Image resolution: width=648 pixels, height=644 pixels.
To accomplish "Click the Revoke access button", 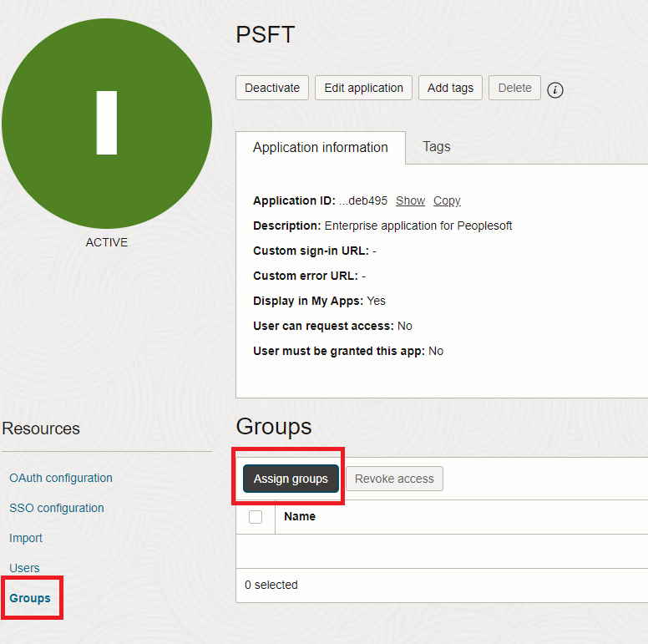I will [x=394, y=479].
